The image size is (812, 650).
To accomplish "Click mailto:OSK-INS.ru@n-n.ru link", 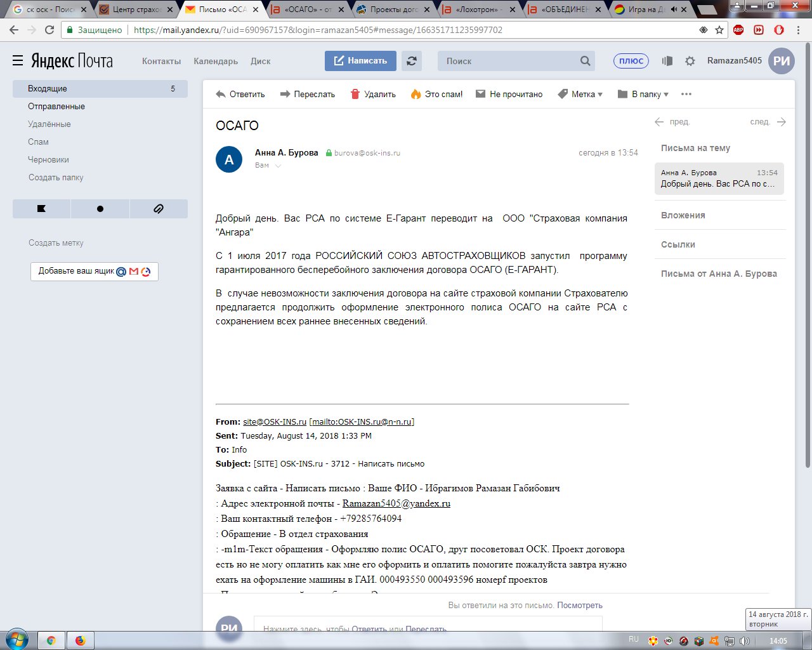I will pyautogui.click(x=362, y=421).
